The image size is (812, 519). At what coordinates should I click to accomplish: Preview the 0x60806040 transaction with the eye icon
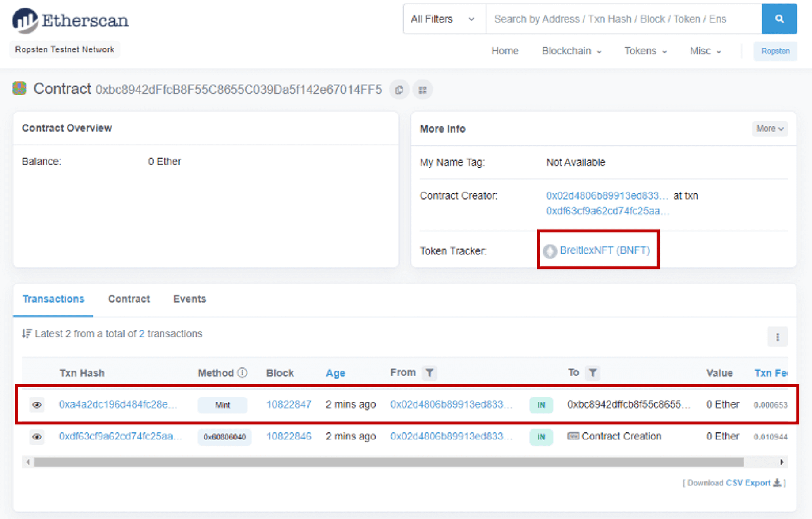tap(37, 437)
